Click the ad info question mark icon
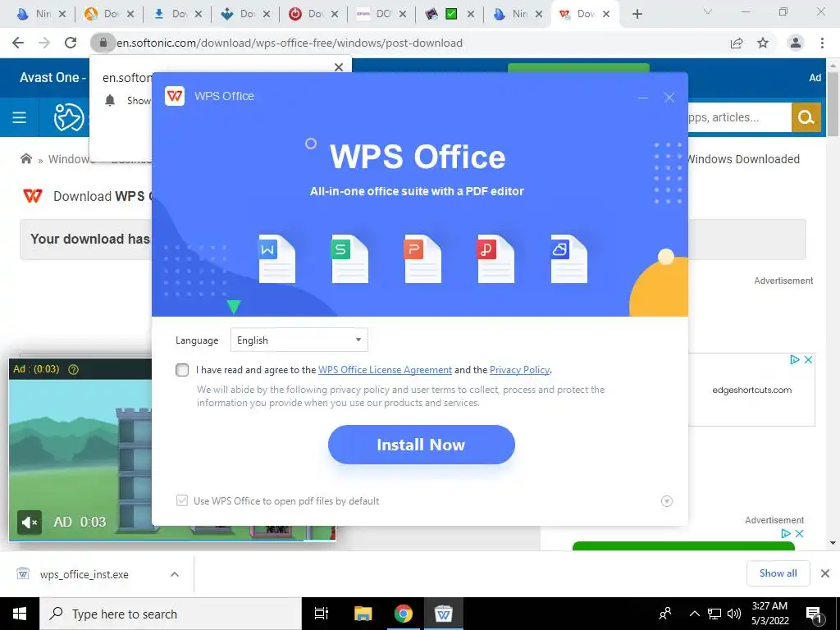Viewport: 840px width, 630px height. [x=73, y=369]
